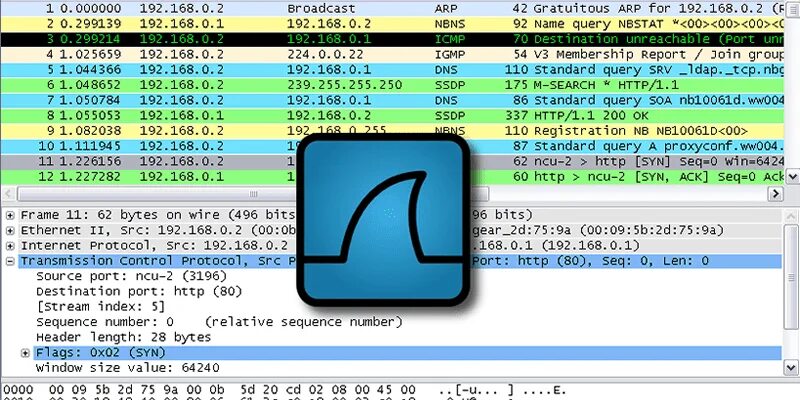Select 'Window size value: 64240' field
The image size is (800, 400).
(128, 368)
